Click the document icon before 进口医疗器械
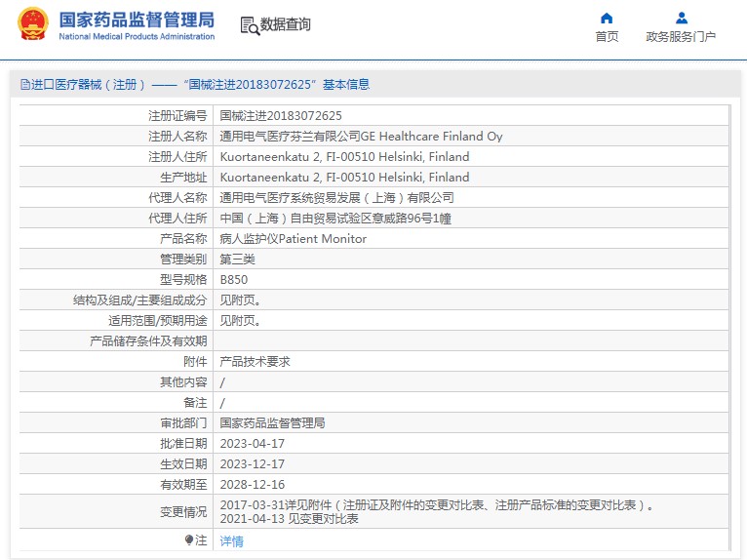Screen dimensions: 747x560 click(24, 85)
